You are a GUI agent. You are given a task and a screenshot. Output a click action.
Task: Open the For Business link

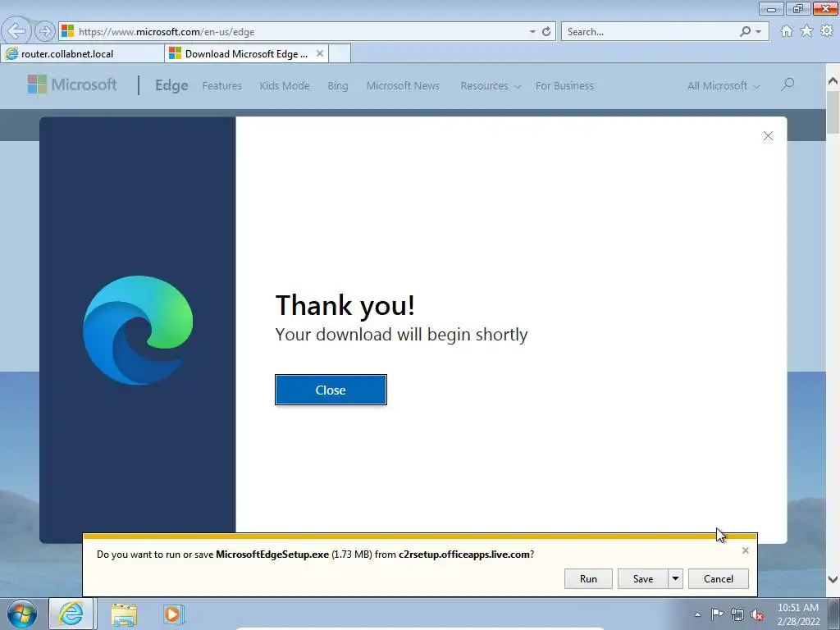coord(564,85)
